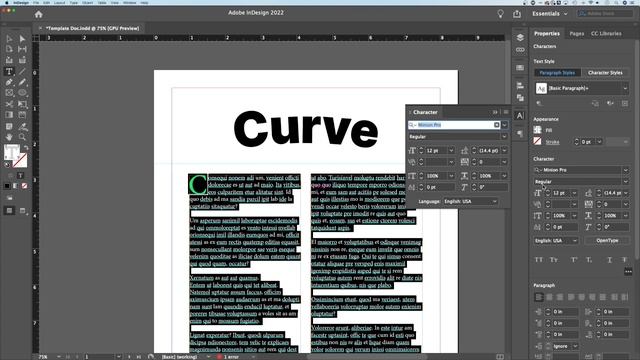Viewport: 640px width, 360px height.
Task: Select the Selection tool arrow
Action: tap(9, 39)
